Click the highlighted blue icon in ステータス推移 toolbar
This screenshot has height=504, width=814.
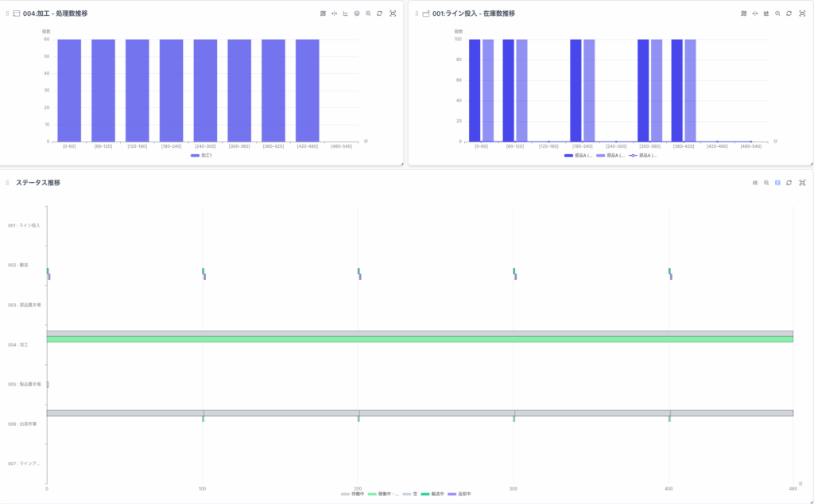pyautogui.click(x=777, y=183)
